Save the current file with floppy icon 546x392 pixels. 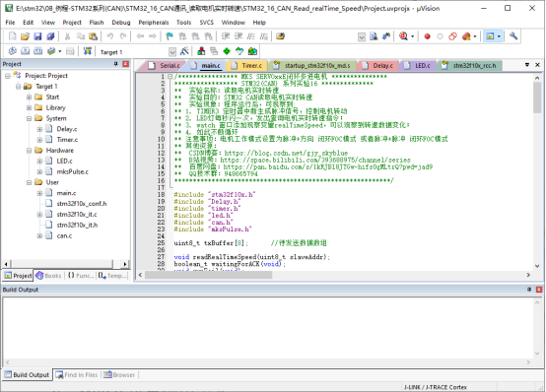click(x=37, y=36)
